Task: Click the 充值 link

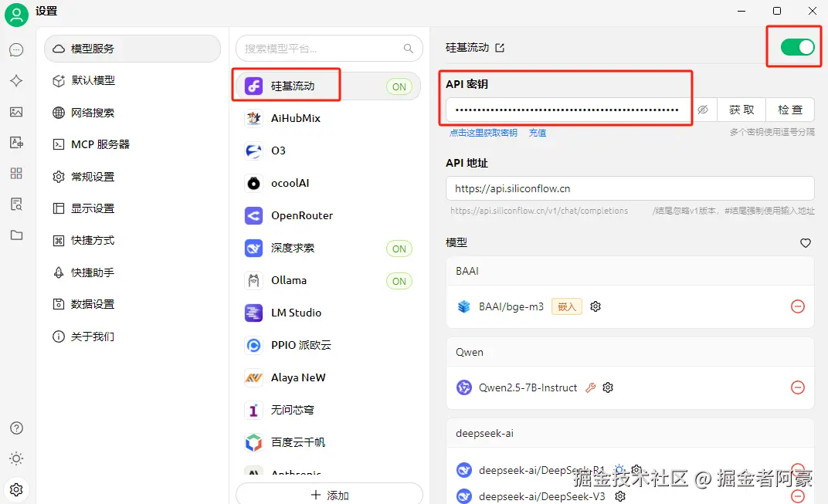Action: [538, 133]
